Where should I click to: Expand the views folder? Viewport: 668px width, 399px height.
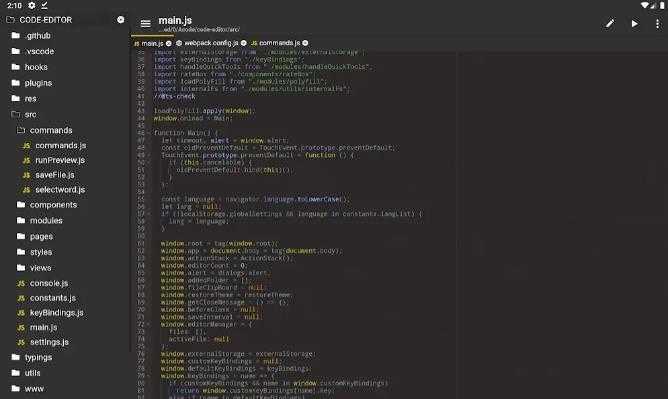click(x=40, y=268)
